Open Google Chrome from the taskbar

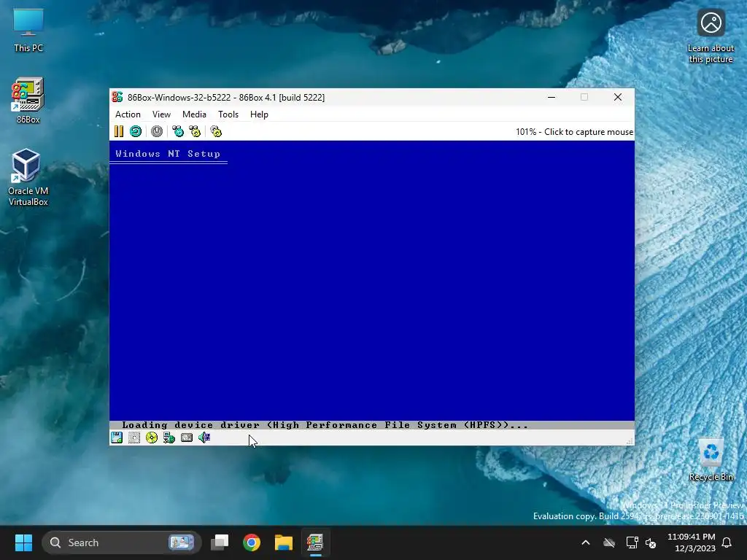pos(252,542)
